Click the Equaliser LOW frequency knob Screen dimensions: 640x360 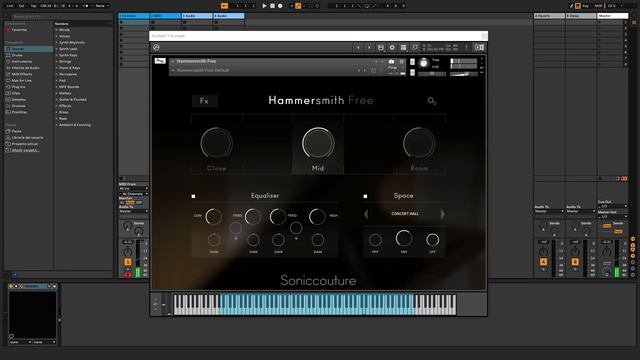[x=213, y=217]
